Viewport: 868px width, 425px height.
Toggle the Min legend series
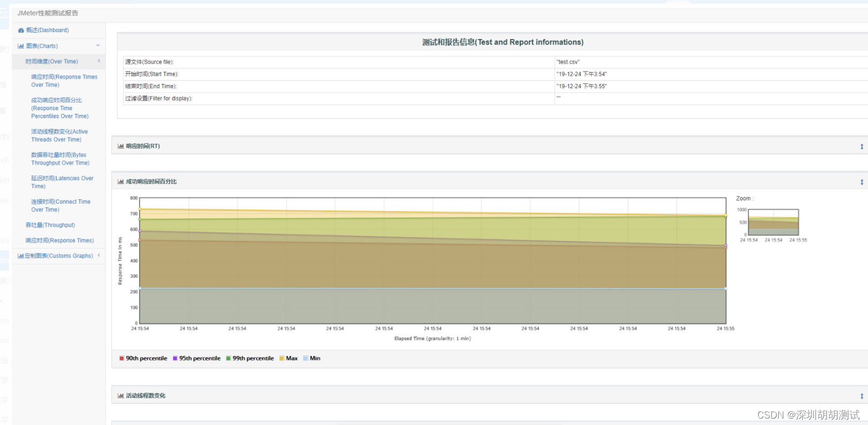pos(312,358)
